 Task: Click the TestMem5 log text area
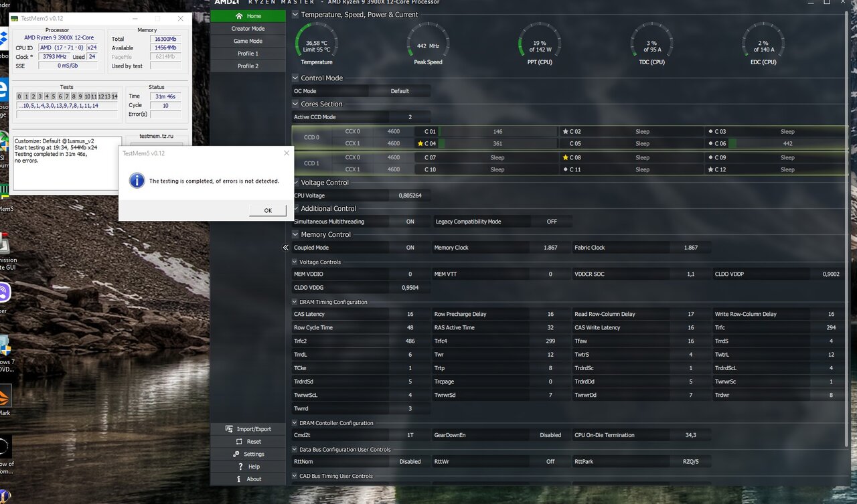click(x=67, y=163)
